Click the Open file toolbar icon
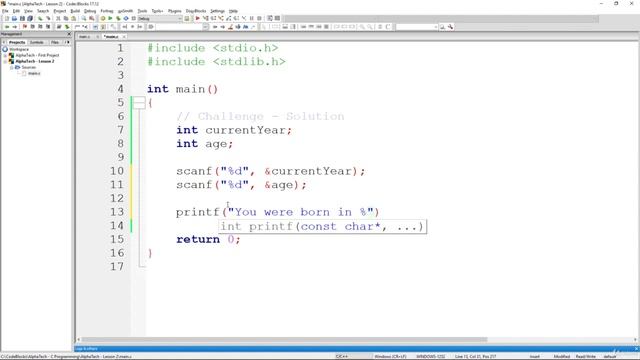The image size is (640, 360). pyautogui.click(x=14, y=18)
